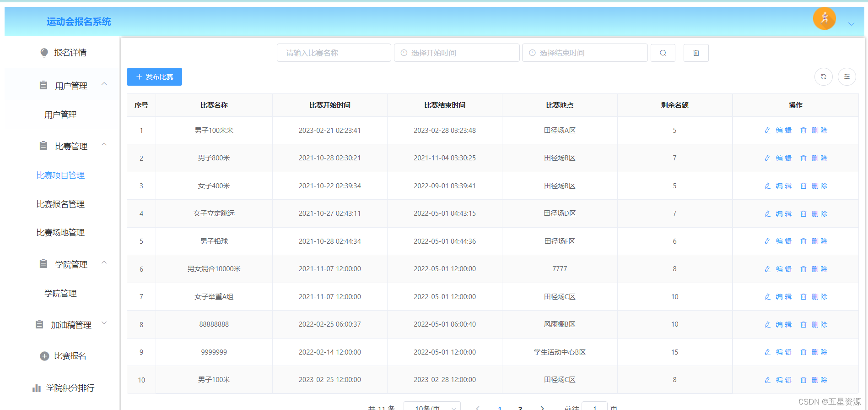The height and width of the screenshot is (410, 868).
Task: Click the 前往 page number input
Action: tap(594, 407)
